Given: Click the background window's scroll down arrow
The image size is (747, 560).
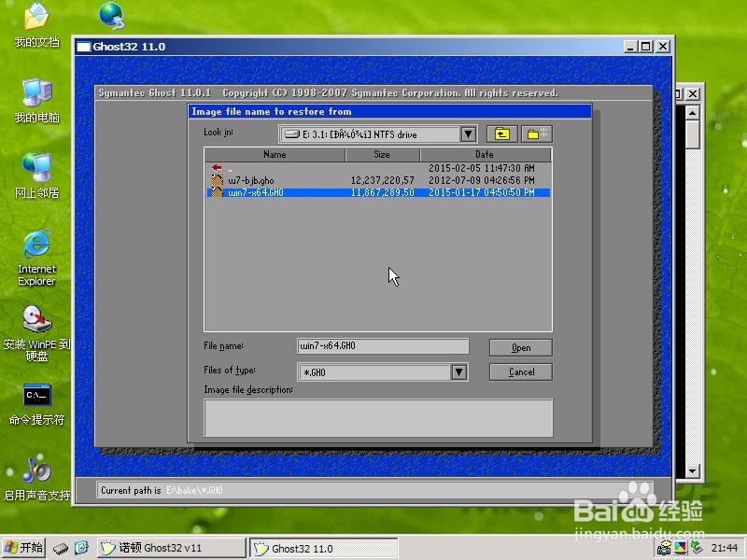Looking at the screenshot, I should pos(692,471).
